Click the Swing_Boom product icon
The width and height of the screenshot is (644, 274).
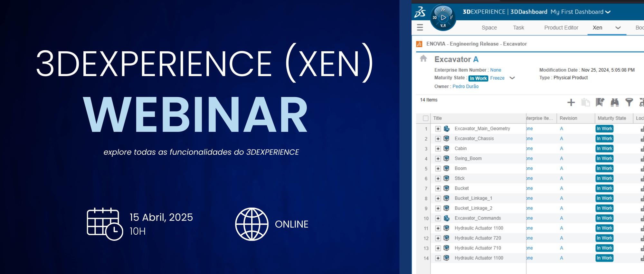coord(447,159)
